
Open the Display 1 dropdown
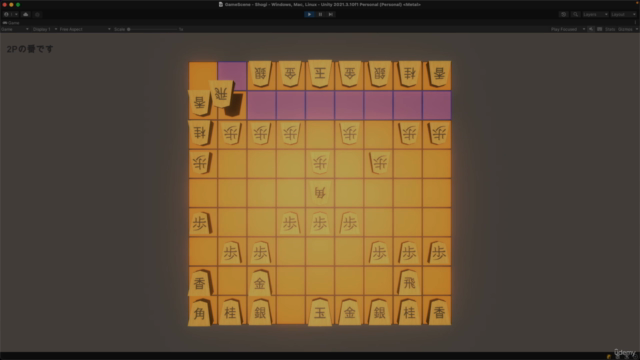(44, 29)
